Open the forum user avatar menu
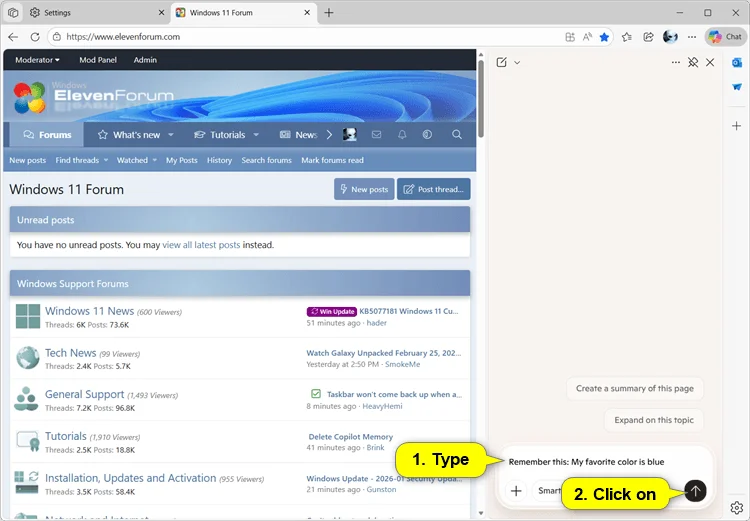The width and height of the screenshot is (750, 521). click(x=350, y=135)
